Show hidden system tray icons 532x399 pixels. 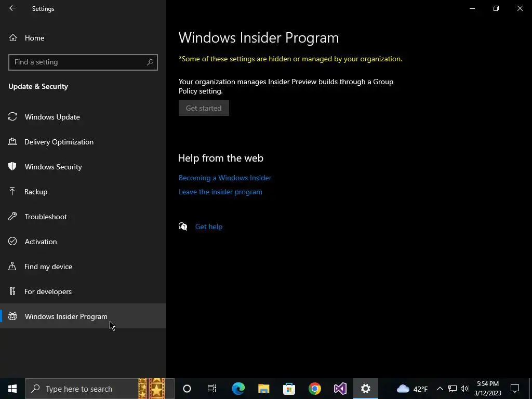coord(440,389)
